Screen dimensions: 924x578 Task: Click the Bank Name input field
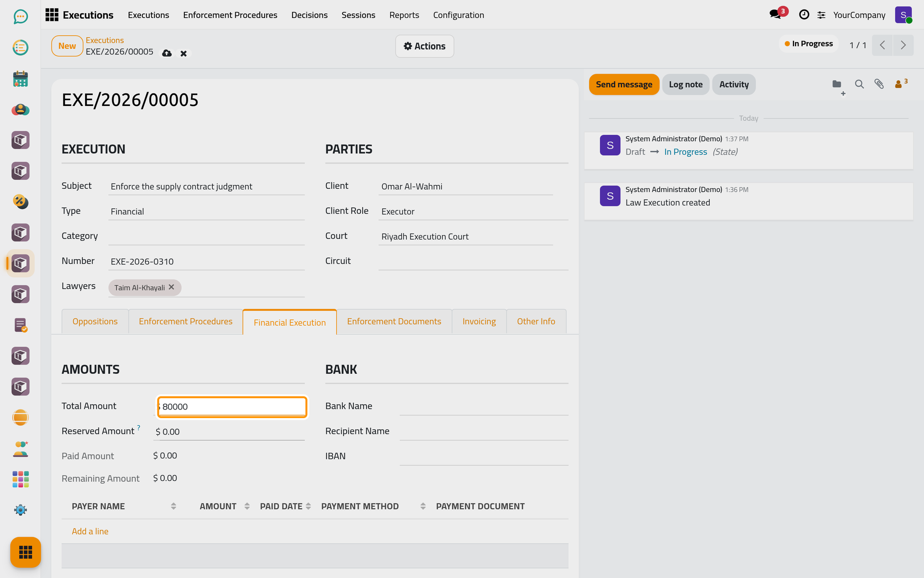pyautogui.click(x=484, y=407)
